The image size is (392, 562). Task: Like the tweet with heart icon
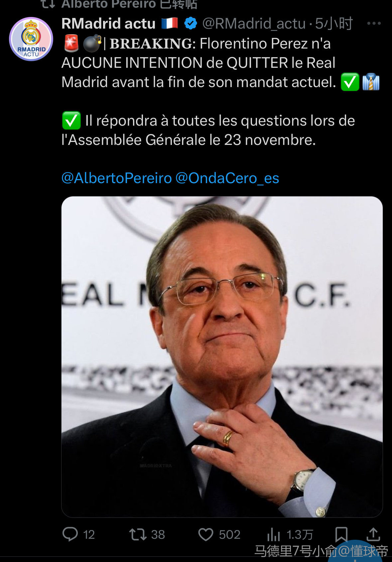point(205,534)
